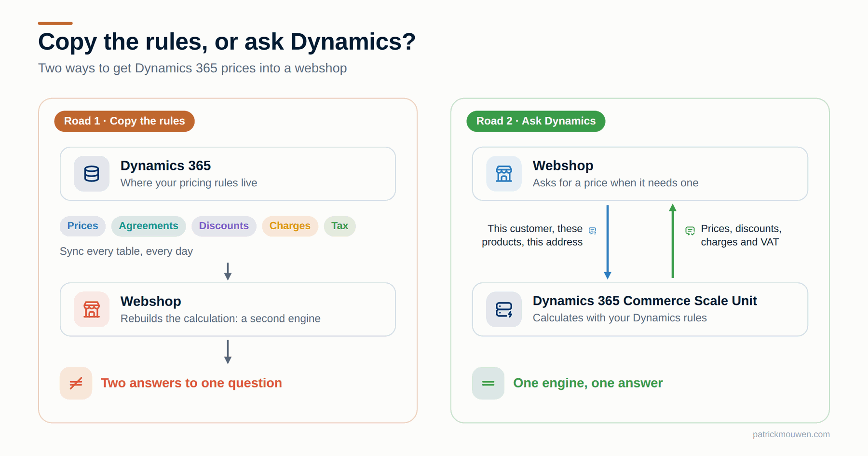Select the Charges tag
This screenshot has height=456, width=868.
click(x=290, y=226)
